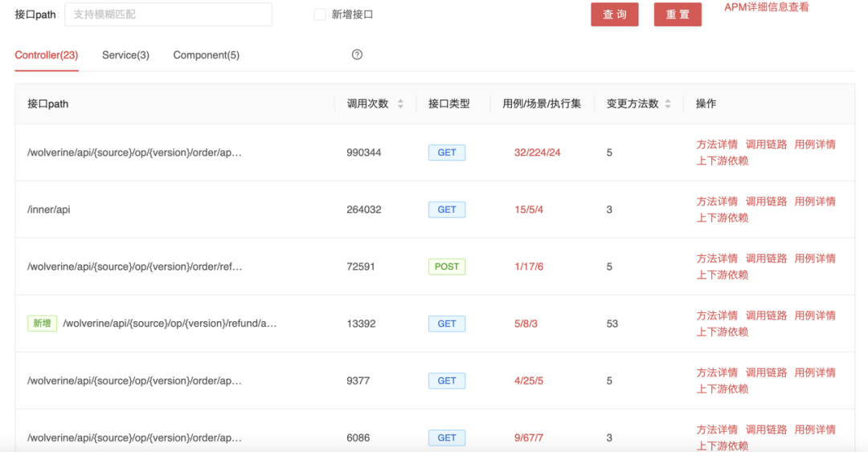Click the 用例/场景/执行集 column header
Viewport: 868px width, 452px height.
(542, 104)
